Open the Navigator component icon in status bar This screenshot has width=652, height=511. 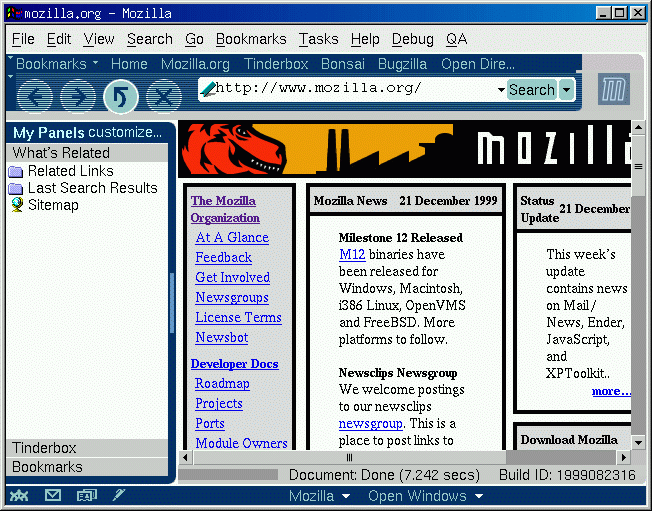19,495
